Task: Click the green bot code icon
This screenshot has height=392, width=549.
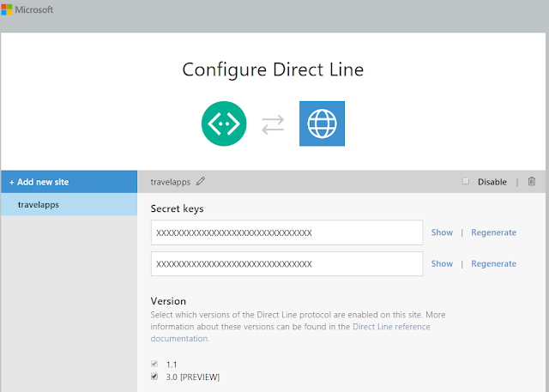Action: (x=224, y=124)
